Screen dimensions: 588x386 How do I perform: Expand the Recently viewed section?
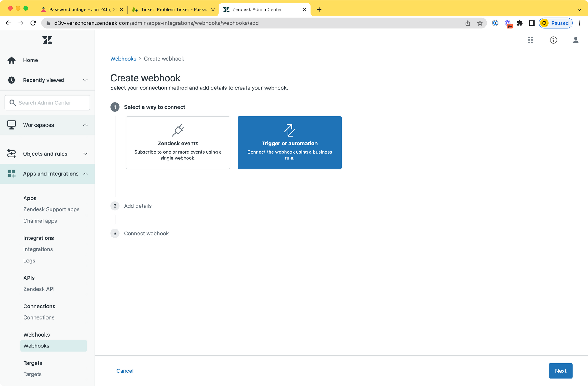click(85, 80)
